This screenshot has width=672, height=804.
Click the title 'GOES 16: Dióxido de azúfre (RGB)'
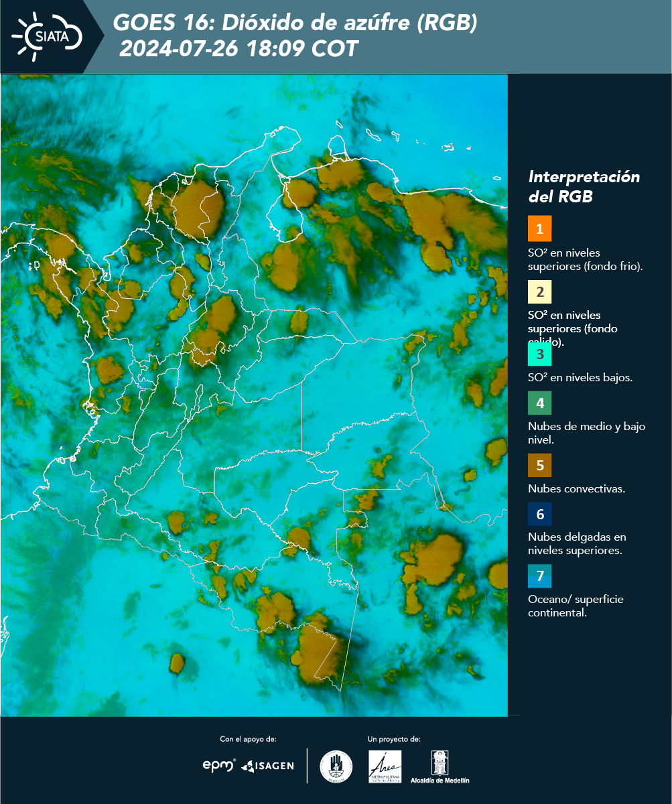click(295, 23)
